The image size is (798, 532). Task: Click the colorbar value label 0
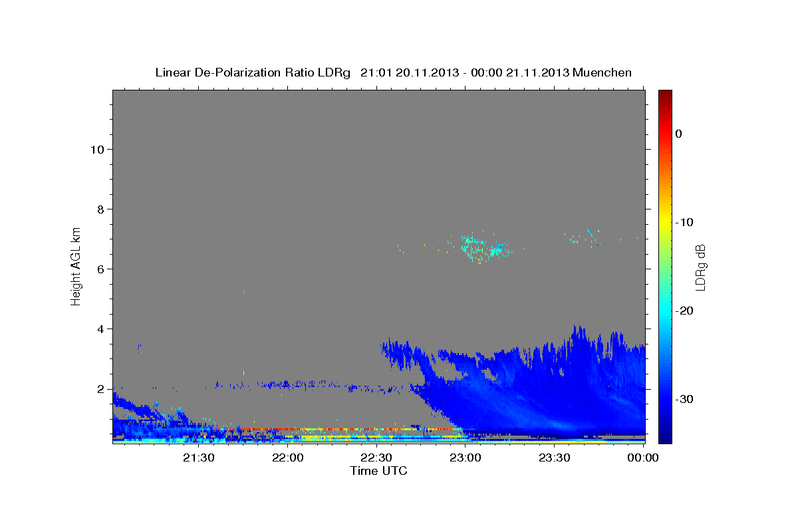[x=678, y=134]
